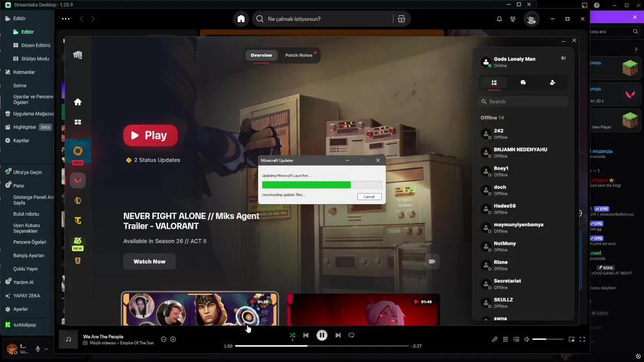Image resolution: width=644 pixels, height=362 pixels.
Task: Select Teamfight Tactics in Riot sidebar
Action: click(x=77, y=221)
